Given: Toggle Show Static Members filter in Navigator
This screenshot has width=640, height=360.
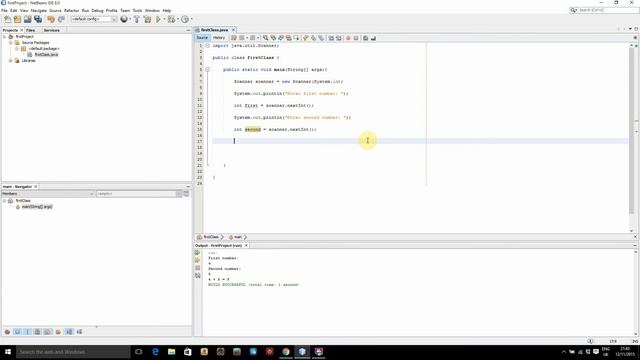Looking at the screenshot, I should point(27,332).
